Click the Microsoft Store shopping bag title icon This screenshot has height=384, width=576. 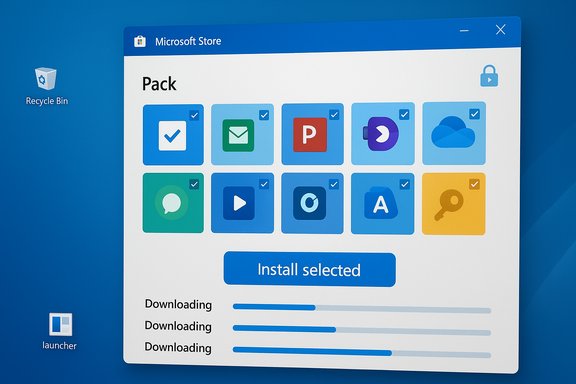pos(140,41)
